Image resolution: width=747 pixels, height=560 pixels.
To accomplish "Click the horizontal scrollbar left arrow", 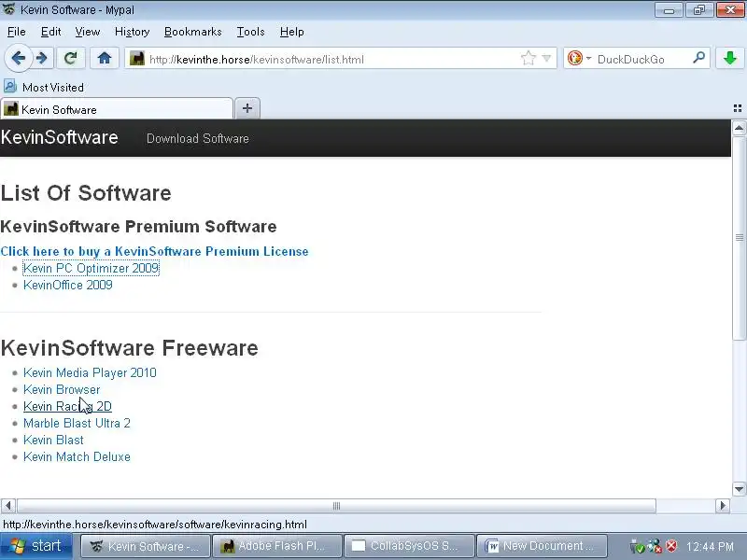I will (8, 505).
